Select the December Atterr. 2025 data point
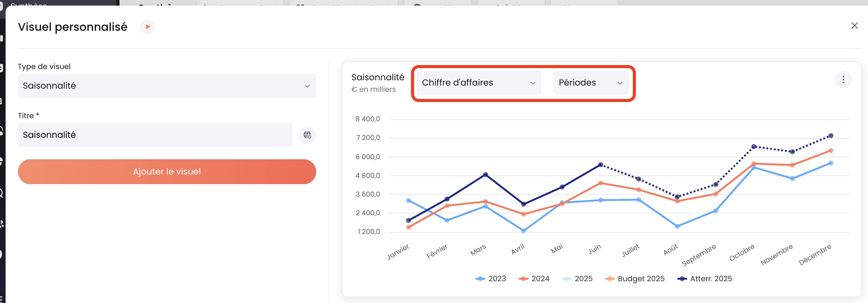 tap(831, 136)
